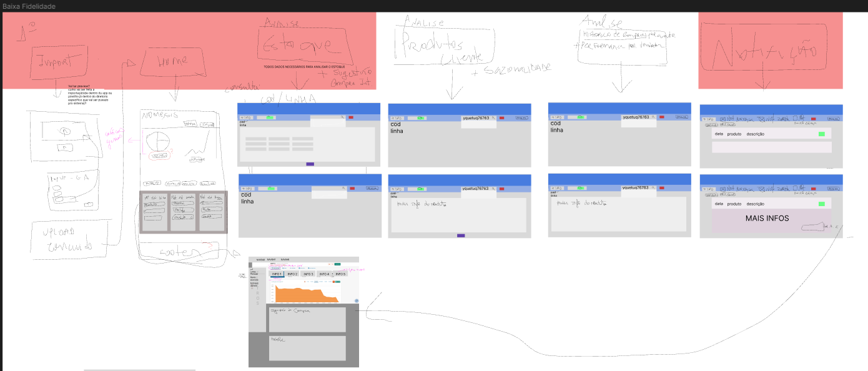Click the tabela panel in the mockup

point(307,348)
